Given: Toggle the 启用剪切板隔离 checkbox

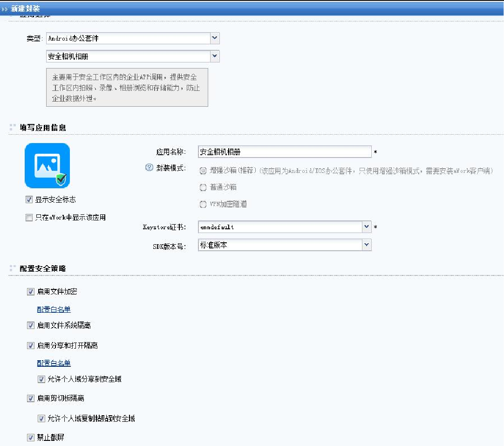Looking at the screenshot, I should click(x=31, y=398).
